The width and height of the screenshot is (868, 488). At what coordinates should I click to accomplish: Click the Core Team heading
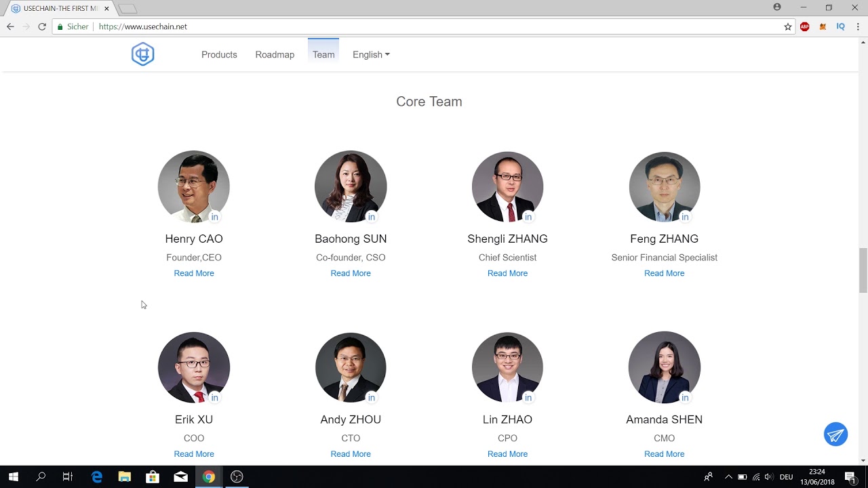[429, 102]
